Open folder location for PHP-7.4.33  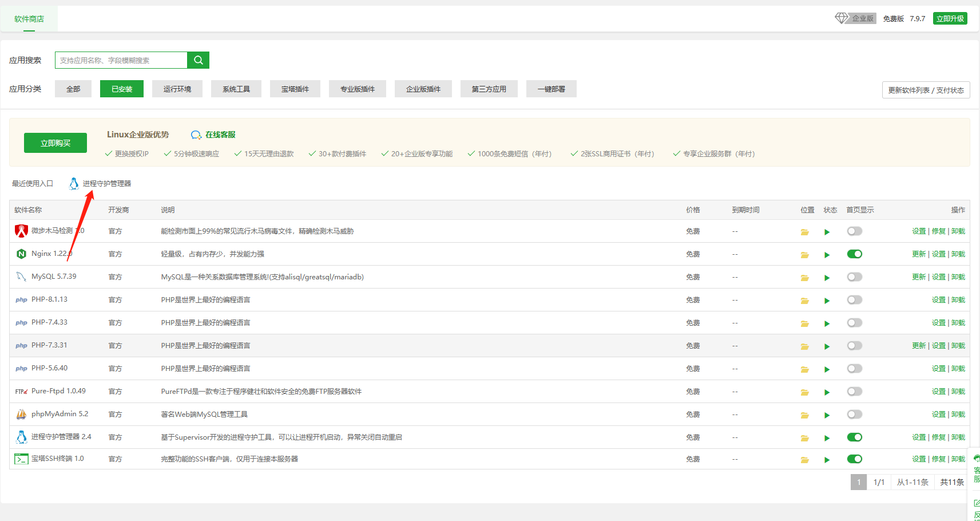pyautogui.click(x=805, y=323)
